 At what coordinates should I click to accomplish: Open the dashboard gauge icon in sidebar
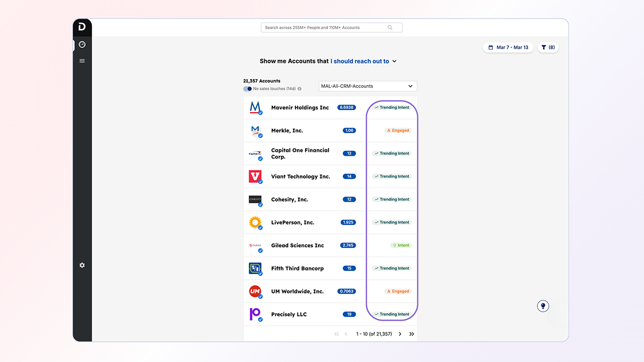tap(82, 45)
